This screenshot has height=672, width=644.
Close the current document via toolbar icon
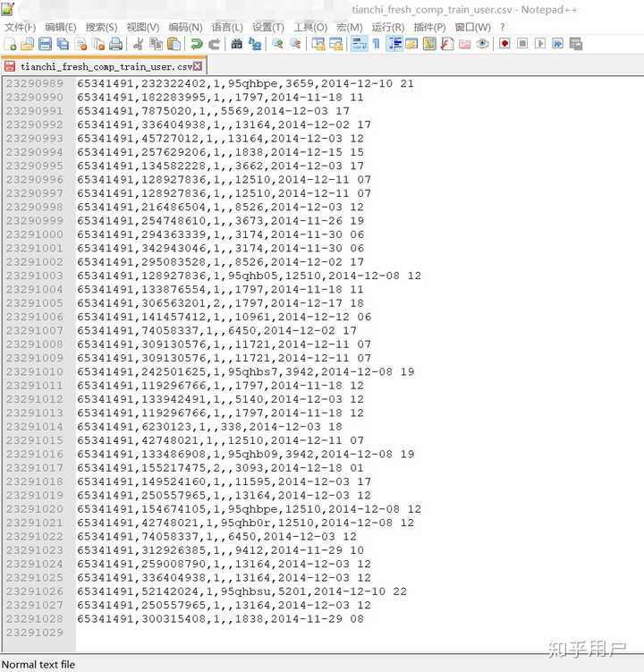(81, 44)
